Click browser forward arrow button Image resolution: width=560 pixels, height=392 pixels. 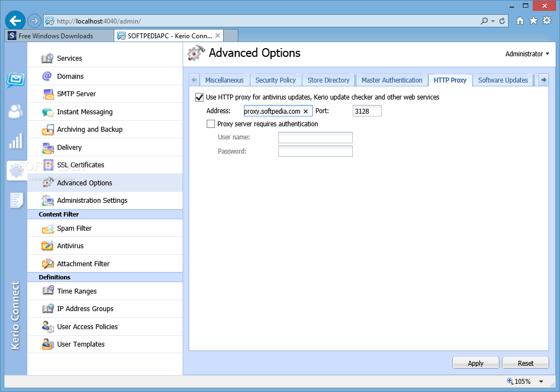coord(34,21)
